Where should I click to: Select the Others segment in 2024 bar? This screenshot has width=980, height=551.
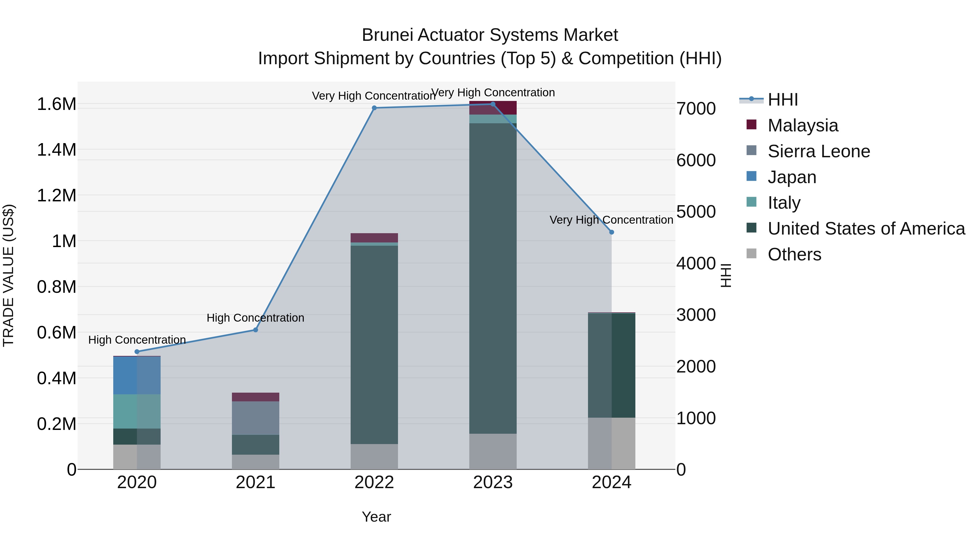pos(611,444)
